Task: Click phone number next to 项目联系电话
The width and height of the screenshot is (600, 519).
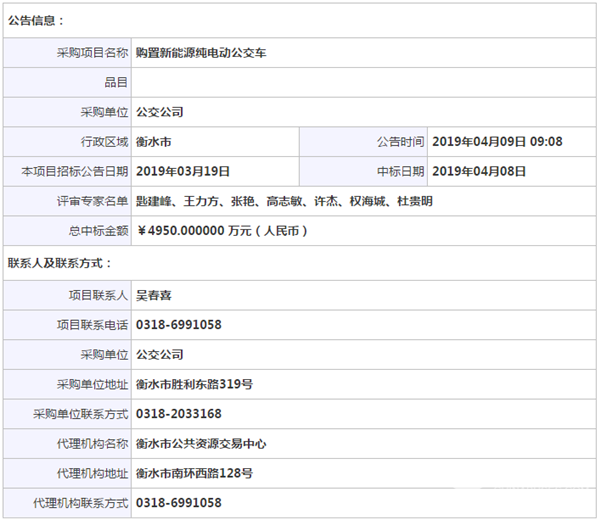Action: pyautogui.click(x=178, y=325)
